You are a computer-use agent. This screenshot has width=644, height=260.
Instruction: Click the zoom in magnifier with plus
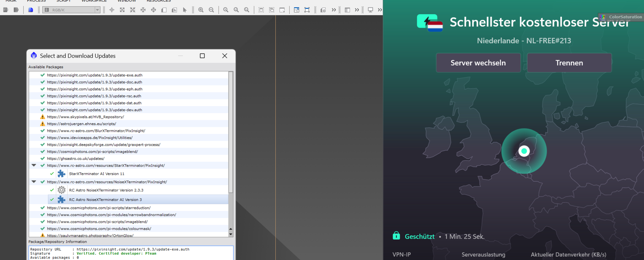coord(201,10)
